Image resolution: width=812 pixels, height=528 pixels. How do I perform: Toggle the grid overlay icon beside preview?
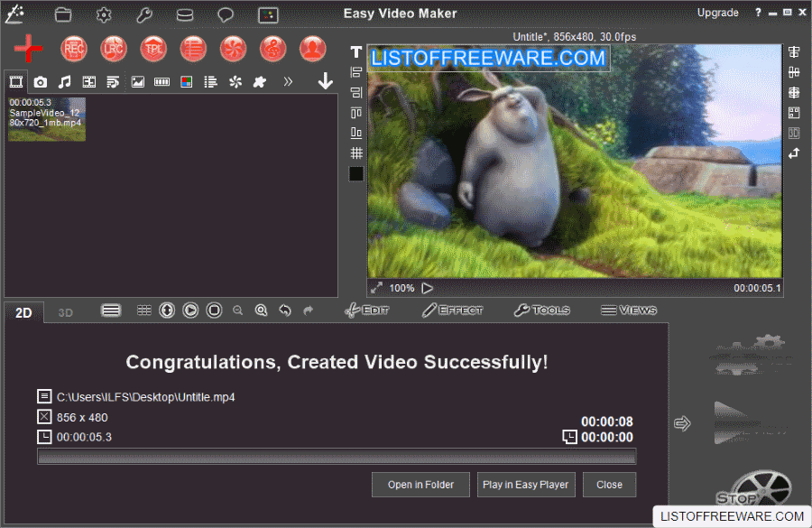355,153
